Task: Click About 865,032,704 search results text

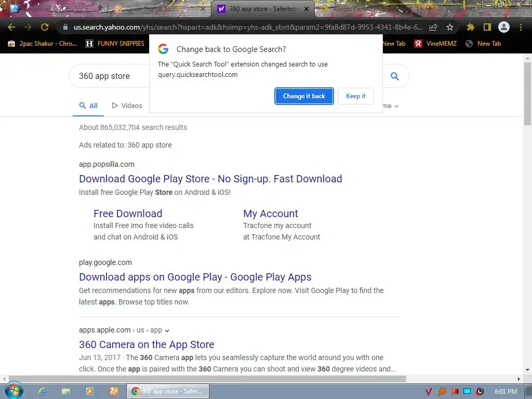Action: coord(133,127)
